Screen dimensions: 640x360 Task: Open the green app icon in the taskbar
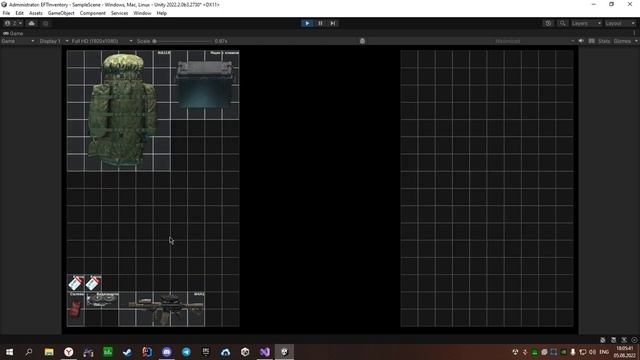tap(108, 352)
